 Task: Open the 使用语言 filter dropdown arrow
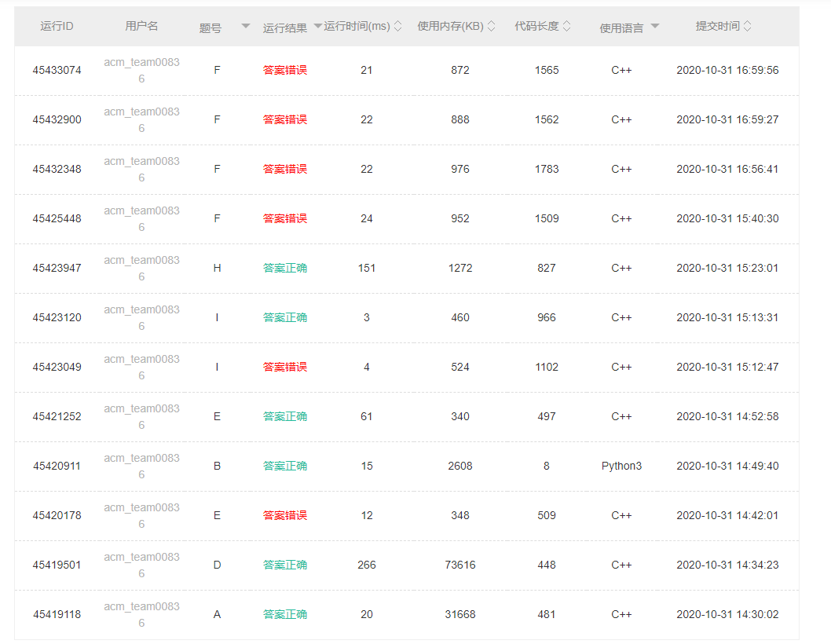(655, 27)
